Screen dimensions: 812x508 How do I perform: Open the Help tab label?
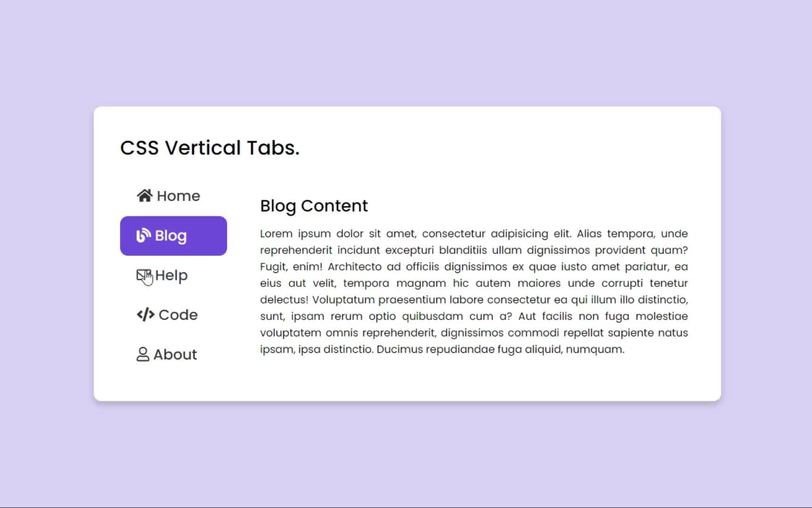(x=172, y=276)
